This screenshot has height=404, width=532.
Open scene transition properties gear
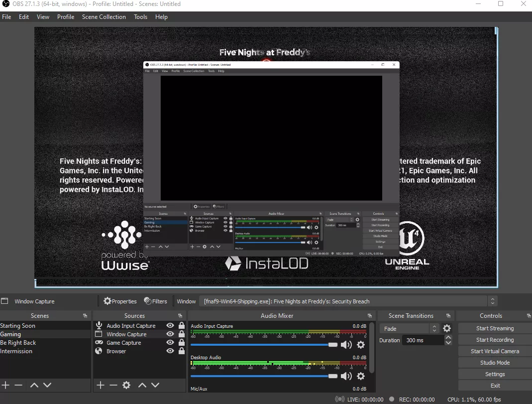(447, 328)
